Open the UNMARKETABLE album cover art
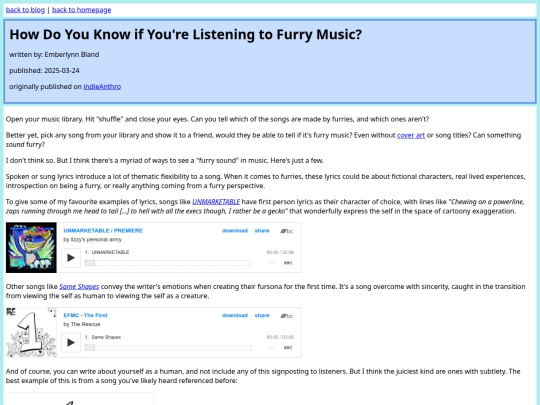 tap(31, 248)
